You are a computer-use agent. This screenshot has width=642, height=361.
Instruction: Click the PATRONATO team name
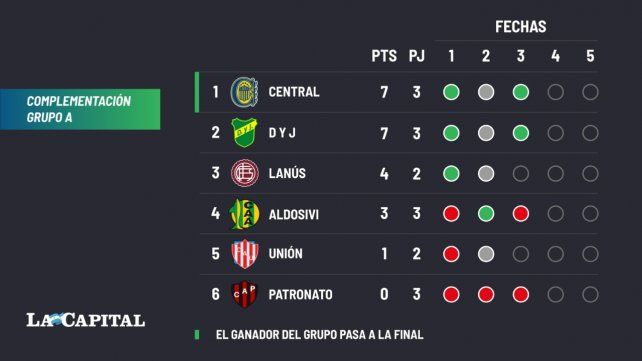[x=301, y=295]
